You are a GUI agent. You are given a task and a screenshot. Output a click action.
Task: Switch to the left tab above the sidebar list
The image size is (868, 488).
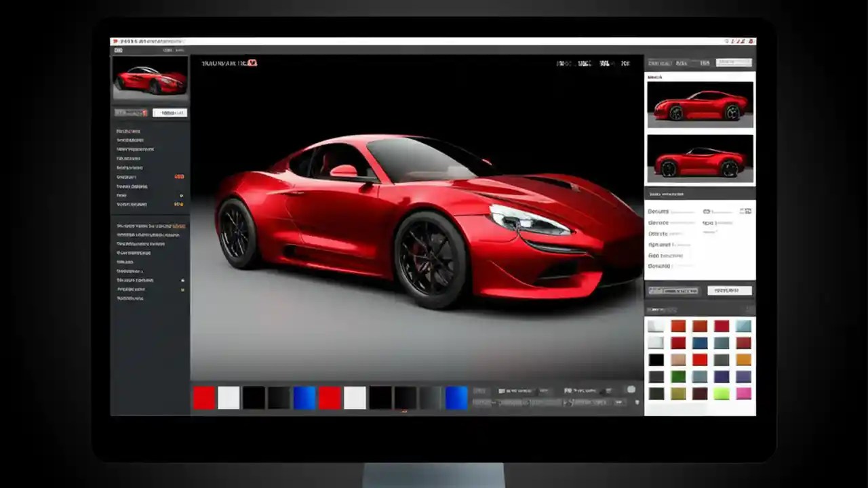[x=131, y=113]
